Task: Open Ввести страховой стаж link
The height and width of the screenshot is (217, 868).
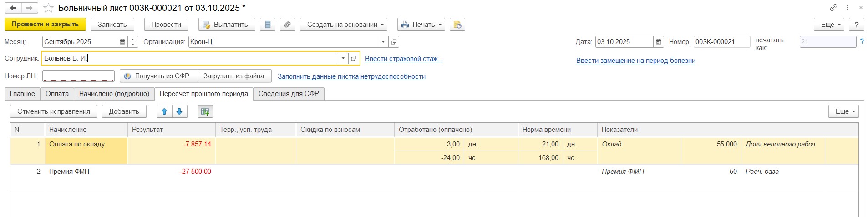Action: point(404,59)
